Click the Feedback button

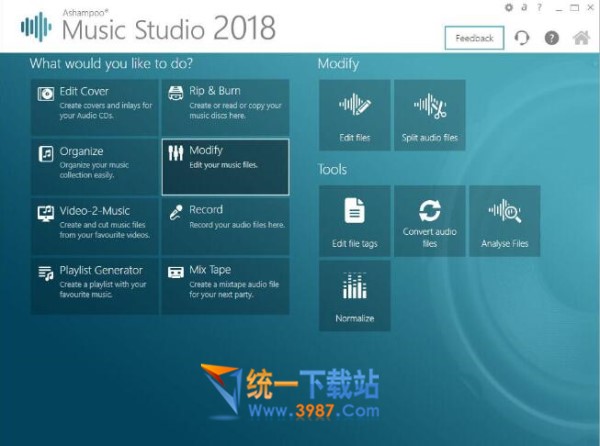(x=474, y=38)
